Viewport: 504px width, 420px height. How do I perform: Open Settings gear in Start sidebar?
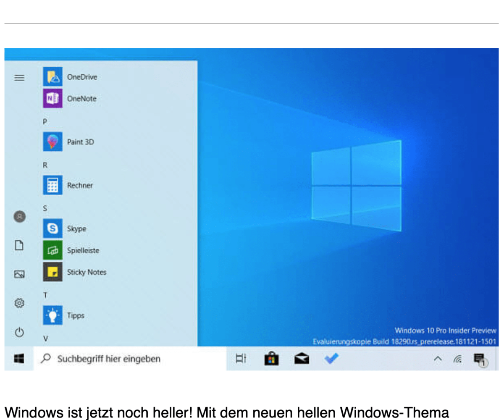(x=19, y=303)
